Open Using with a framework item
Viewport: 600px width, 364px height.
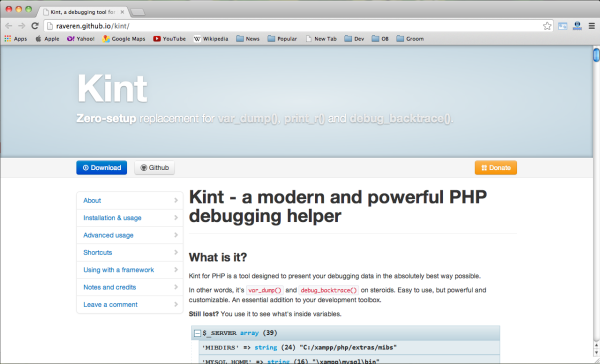[x=130, y=270]
